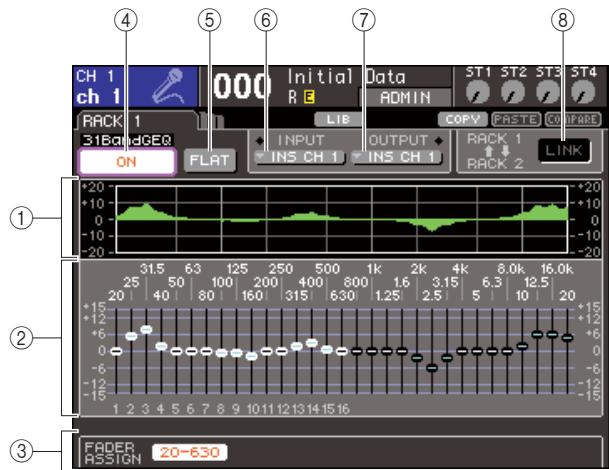Select the 2k band fader
609x470 pixels.
coord(417,358)
